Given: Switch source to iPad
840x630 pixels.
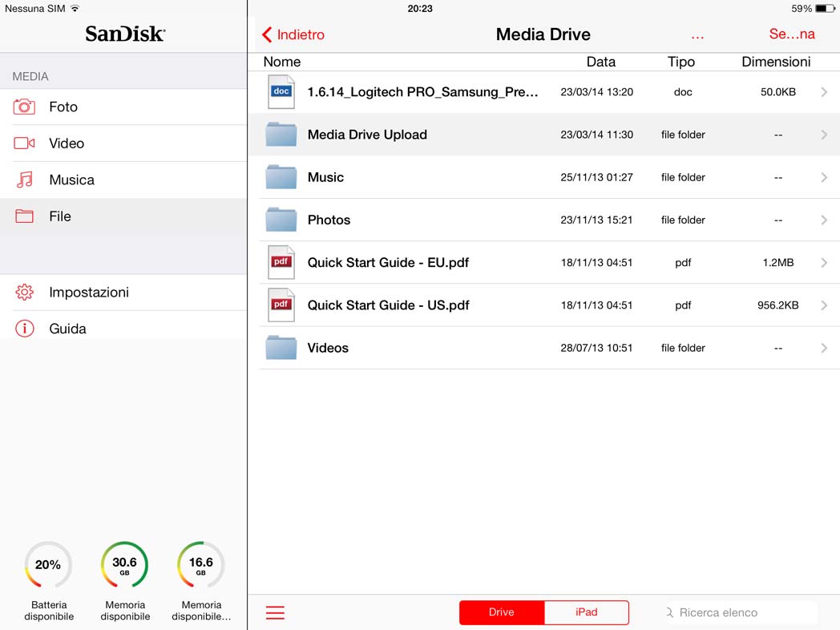Looking at the screenshot, I should coord(586,612).
